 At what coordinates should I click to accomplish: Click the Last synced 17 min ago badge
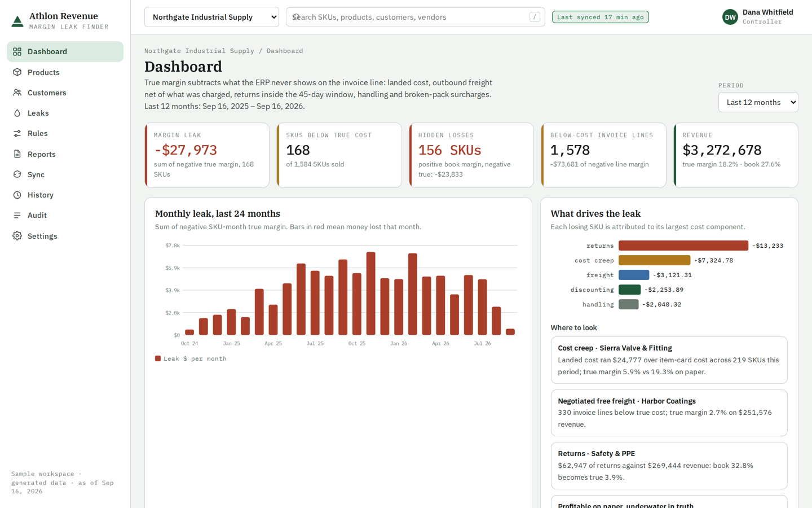(x=601, y=17)
